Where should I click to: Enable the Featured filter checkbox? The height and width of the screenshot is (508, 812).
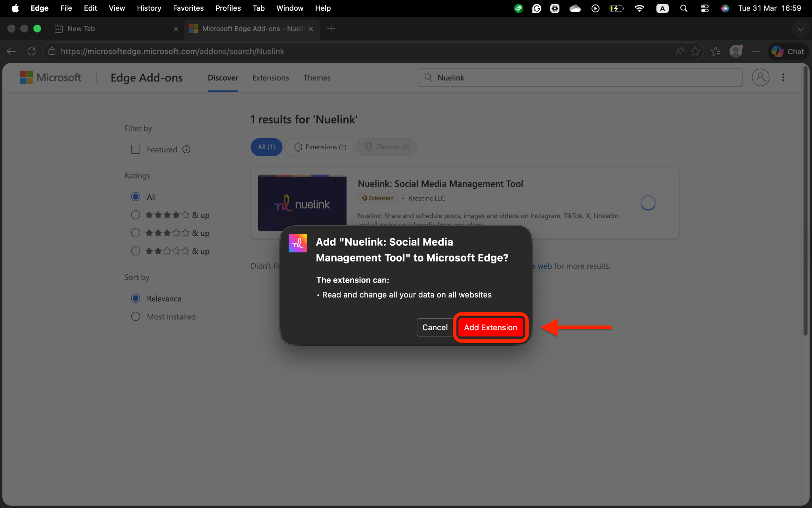136,149
